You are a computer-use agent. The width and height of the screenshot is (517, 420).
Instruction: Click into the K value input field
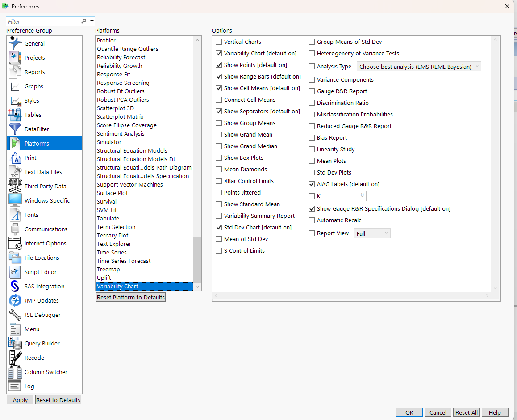point(346,196)
